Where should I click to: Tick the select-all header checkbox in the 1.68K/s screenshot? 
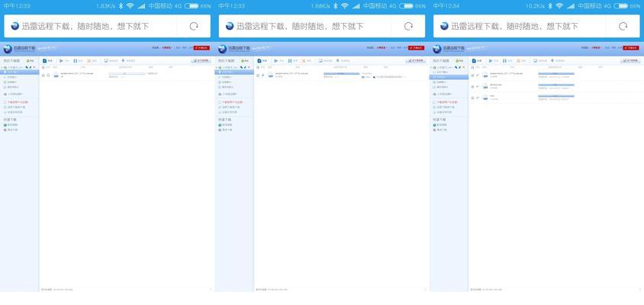pos(258,67)
